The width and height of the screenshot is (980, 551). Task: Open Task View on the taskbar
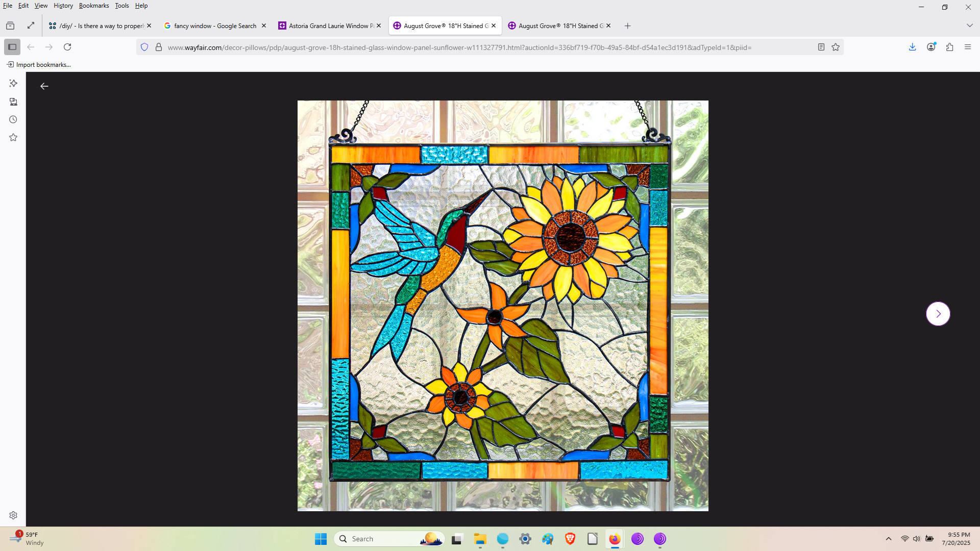pos(457,539)
